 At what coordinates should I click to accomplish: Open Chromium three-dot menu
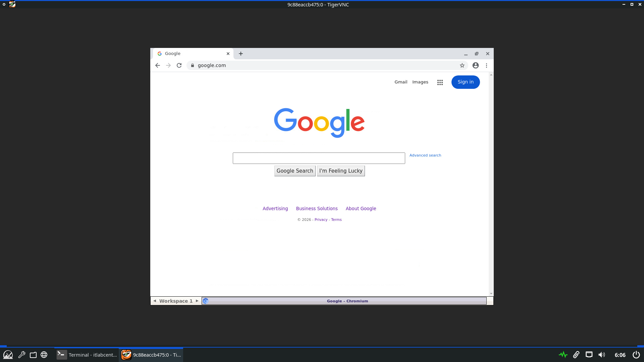tap(486, 65)
